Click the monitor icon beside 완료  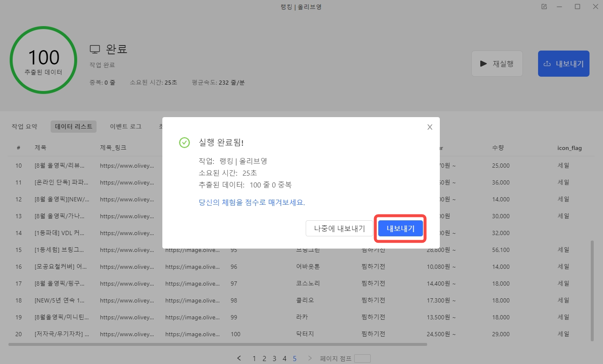coord(95,49)
